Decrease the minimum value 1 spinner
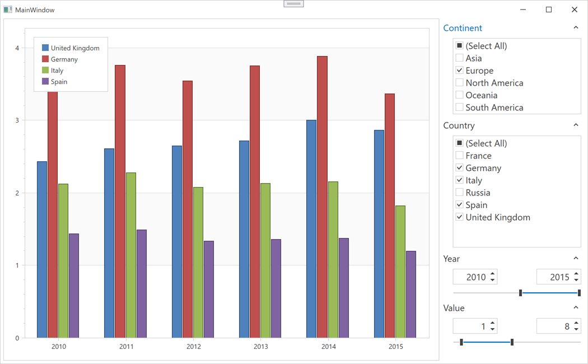 coord(492,329)
